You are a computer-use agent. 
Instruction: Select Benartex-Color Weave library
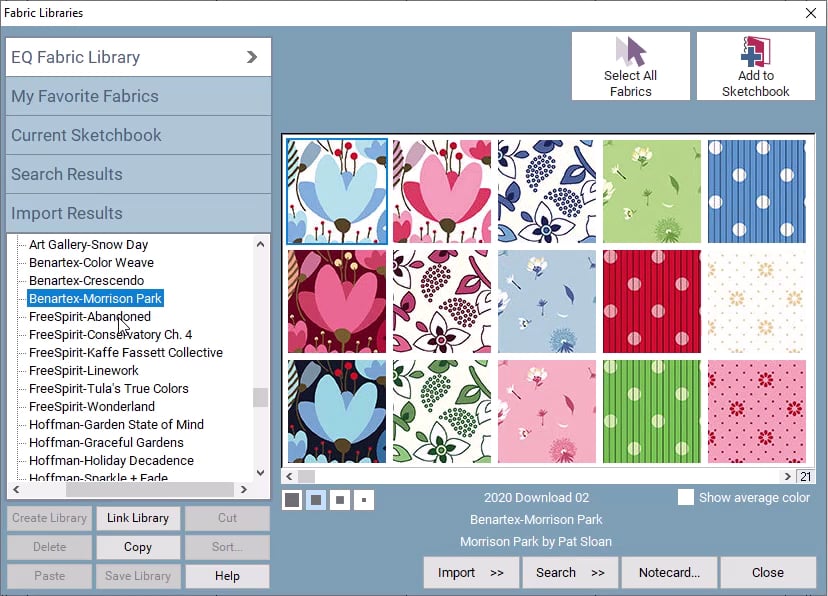tap(91, 262)
